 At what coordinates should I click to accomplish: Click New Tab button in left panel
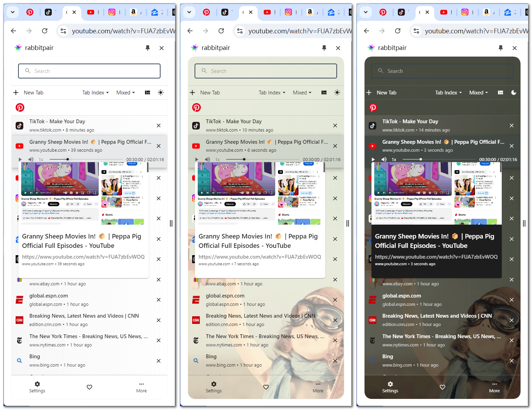[28, 93]
